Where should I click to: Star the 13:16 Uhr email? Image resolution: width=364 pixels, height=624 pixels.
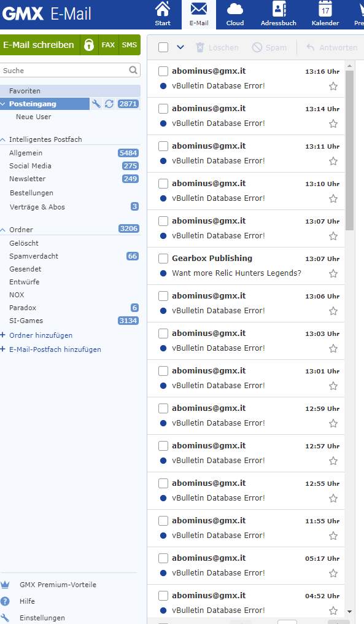click(x=333, y=87)
